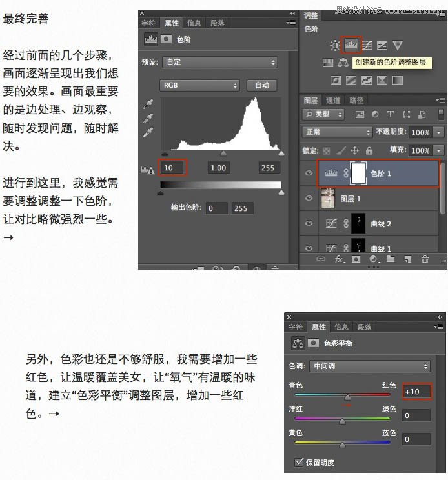Open the Layers panel flyout menu

(440, 100)
